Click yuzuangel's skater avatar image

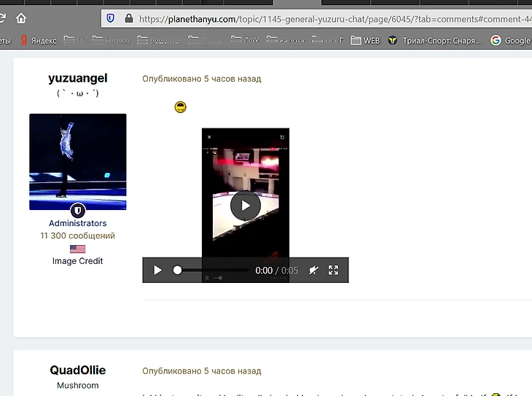click(x=78, y=162)
